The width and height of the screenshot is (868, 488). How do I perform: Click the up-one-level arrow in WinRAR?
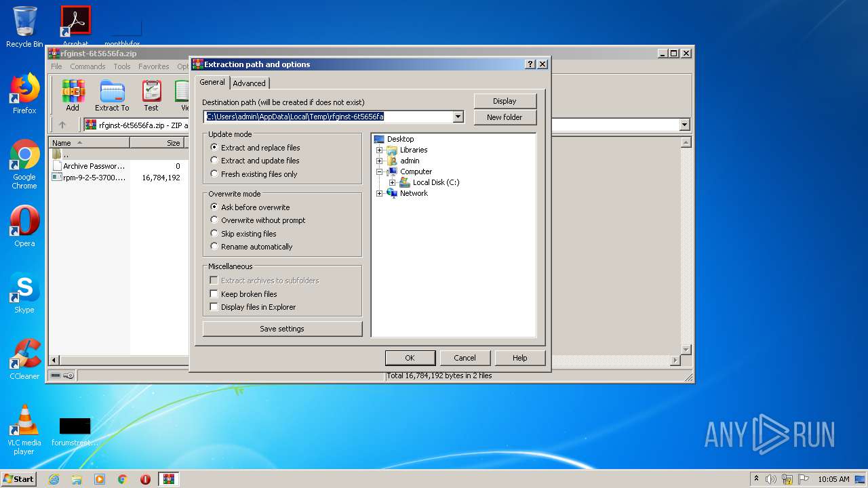(x=62, y=125)
